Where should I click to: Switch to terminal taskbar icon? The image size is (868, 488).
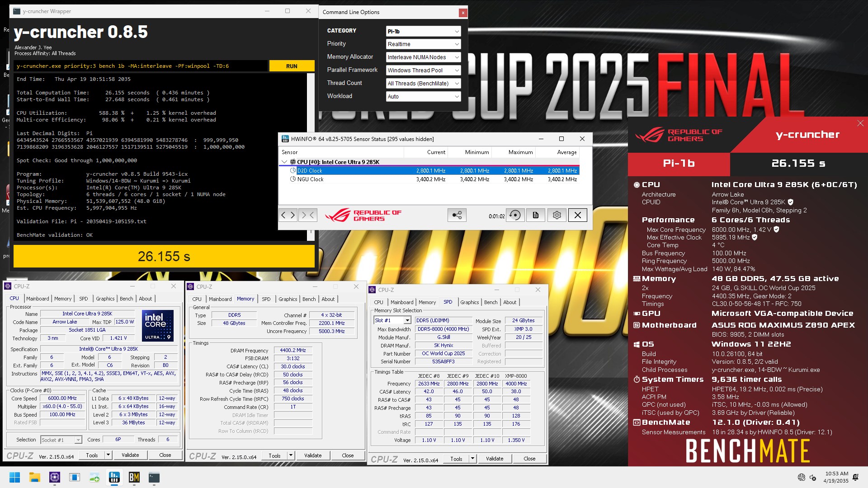154,477
